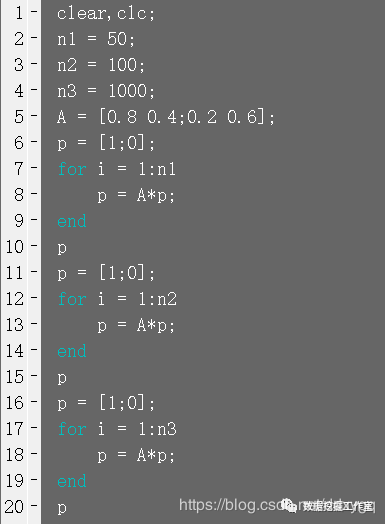The image size is (385, 524).
Task: Click the 'end' keyword on line 14
Action: coord(72,351)
